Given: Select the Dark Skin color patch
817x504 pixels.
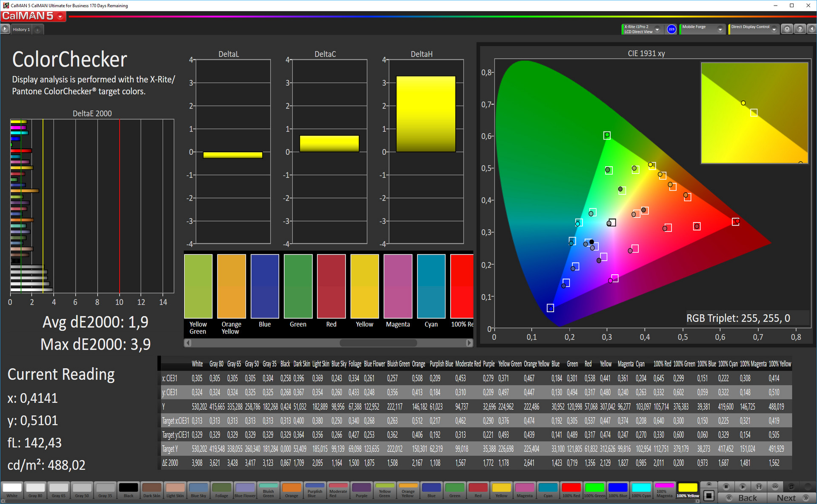Looking at the screenshot, I should tap(151, 490).
